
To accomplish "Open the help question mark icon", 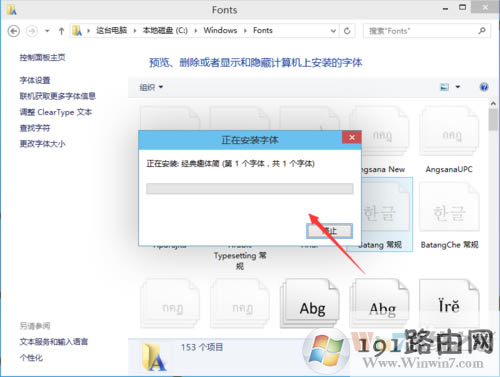I will pos(484,87).
